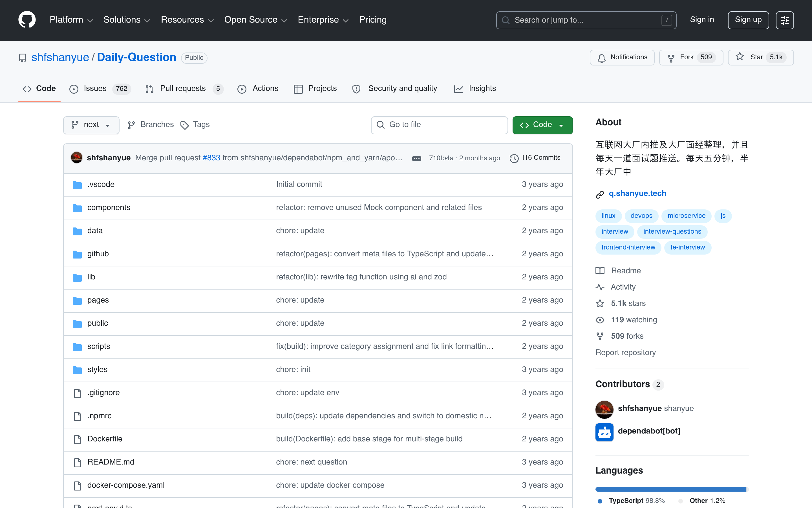Image resolution: width=812 pixels, height=508 pixels.
Task: View the Tags list
Action: 195,125
